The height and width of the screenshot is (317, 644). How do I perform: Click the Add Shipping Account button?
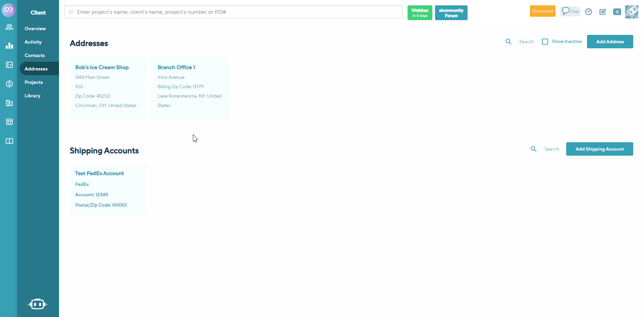[599, 149]
